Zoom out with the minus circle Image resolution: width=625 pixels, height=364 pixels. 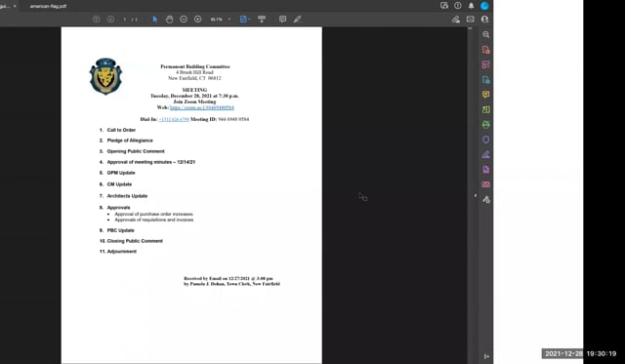[x=184, y=20]
